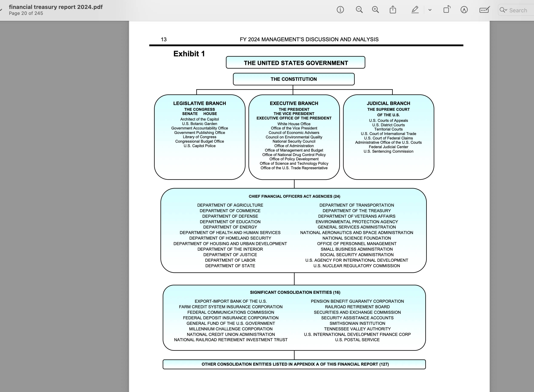Open the document Inspector info icon
Screen dimensions: 534x392
click(340, 10)
